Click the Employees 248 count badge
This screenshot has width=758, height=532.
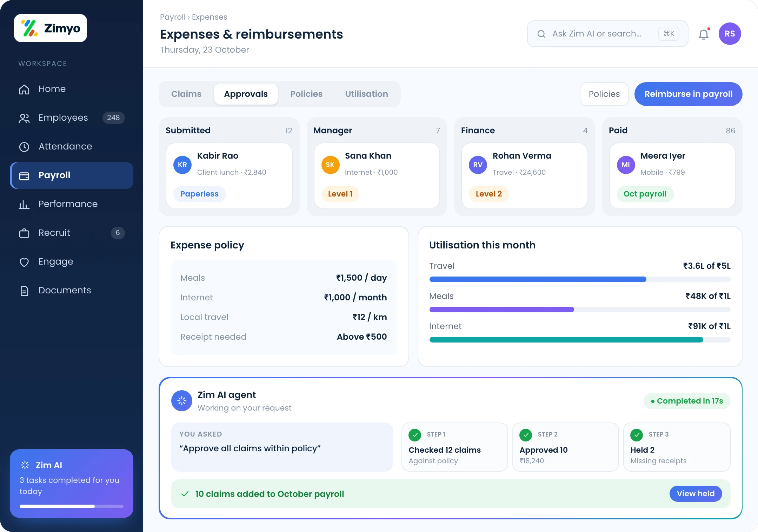point(113,118)
